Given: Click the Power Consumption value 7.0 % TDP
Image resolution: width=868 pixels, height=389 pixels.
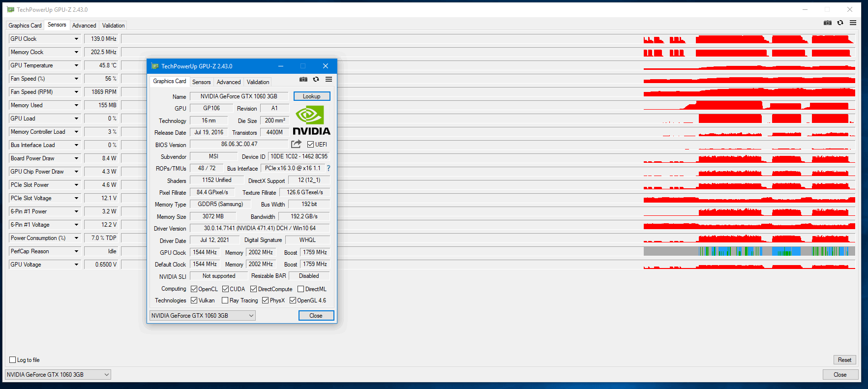Looking at the screenshot, I should tap(101, 238).
